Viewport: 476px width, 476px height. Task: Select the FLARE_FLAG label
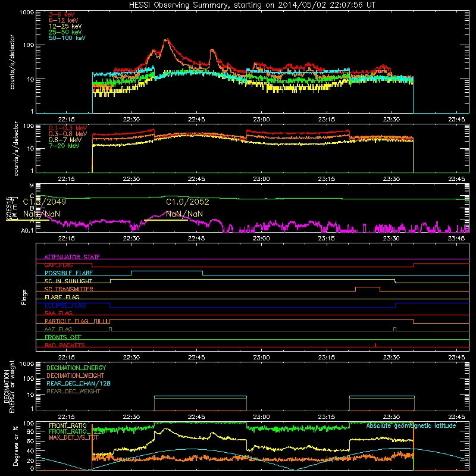[62, 297]
